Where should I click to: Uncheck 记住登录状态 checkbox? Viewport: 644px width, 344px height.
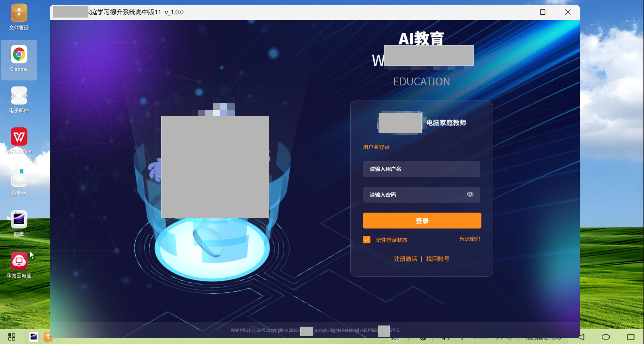[367, 240]
